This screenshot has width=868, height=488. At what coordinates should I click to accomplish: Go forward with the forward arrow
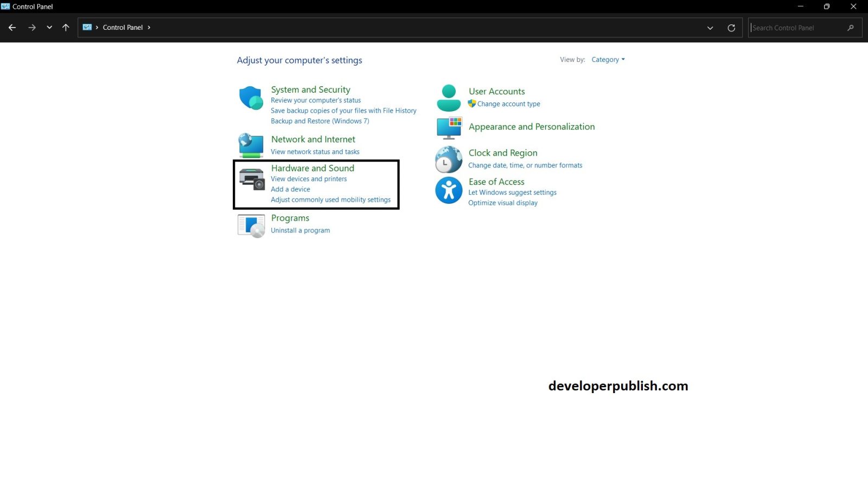point(32,28)
